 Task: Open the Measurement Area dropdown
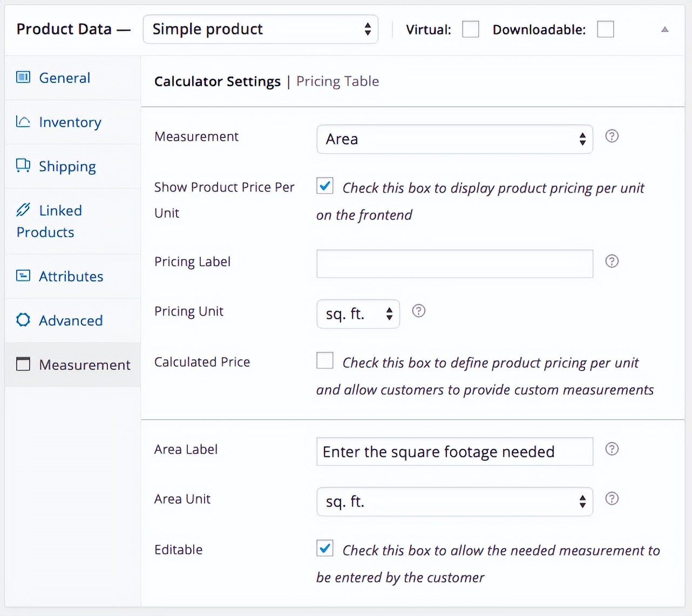454,139
